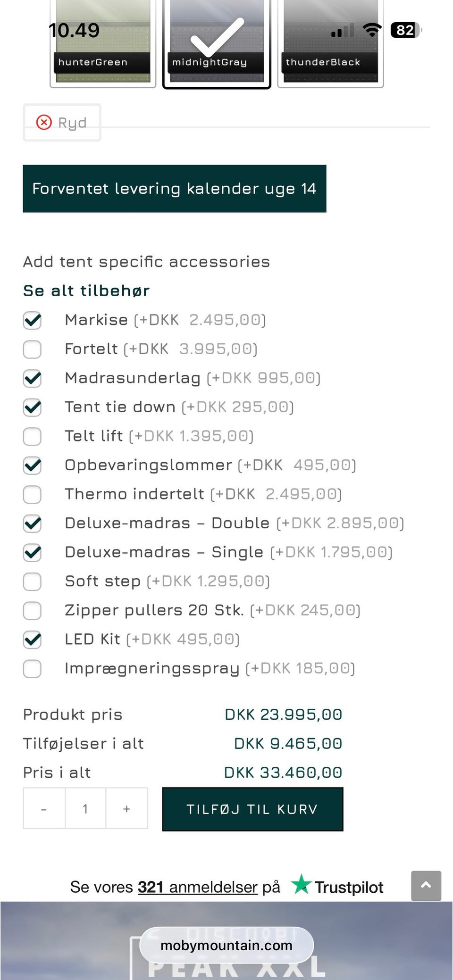Image resolution: width=453 pixels, height=980 pixels.
Task: Select the hunterGreen color swatch
Action: pyautogui.click(x=103, y=45)
